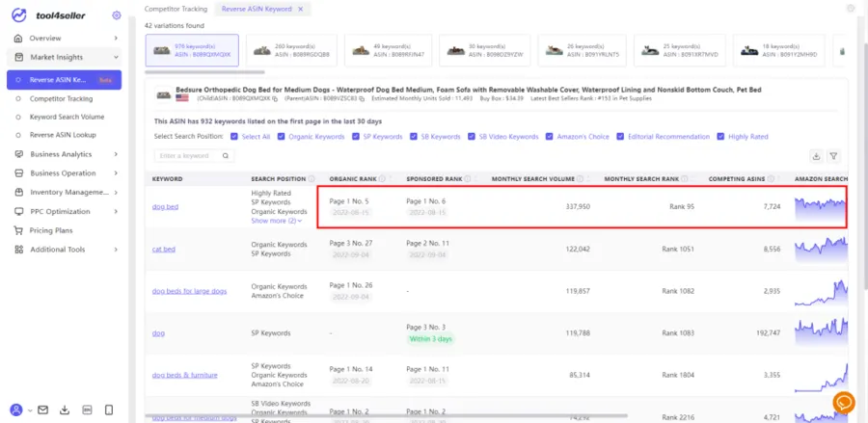Open settings gear beside tool4seller logo

pos(117,15)
